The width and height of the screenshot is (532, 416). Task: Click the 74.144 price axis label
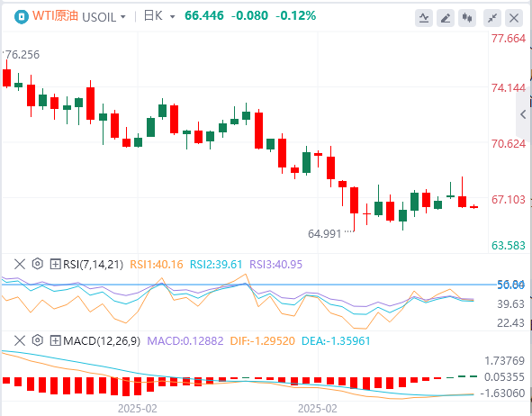509,88
